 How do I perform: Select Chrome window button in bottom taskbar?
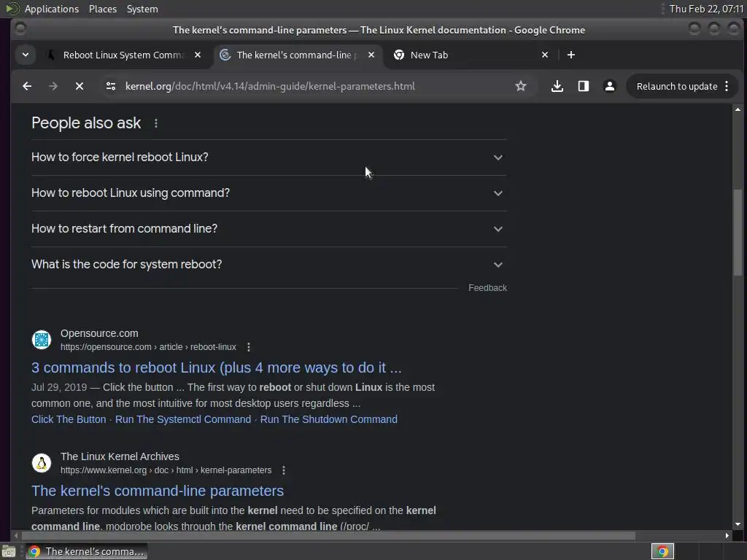[86, 551]
